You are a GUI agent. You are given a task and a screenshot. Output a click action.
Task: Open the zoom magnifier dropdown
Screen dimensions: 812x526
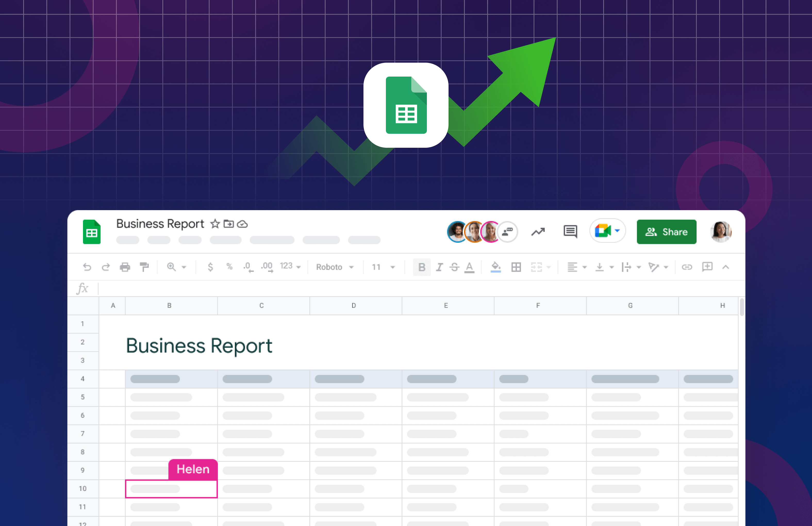(x=176, y=267)
